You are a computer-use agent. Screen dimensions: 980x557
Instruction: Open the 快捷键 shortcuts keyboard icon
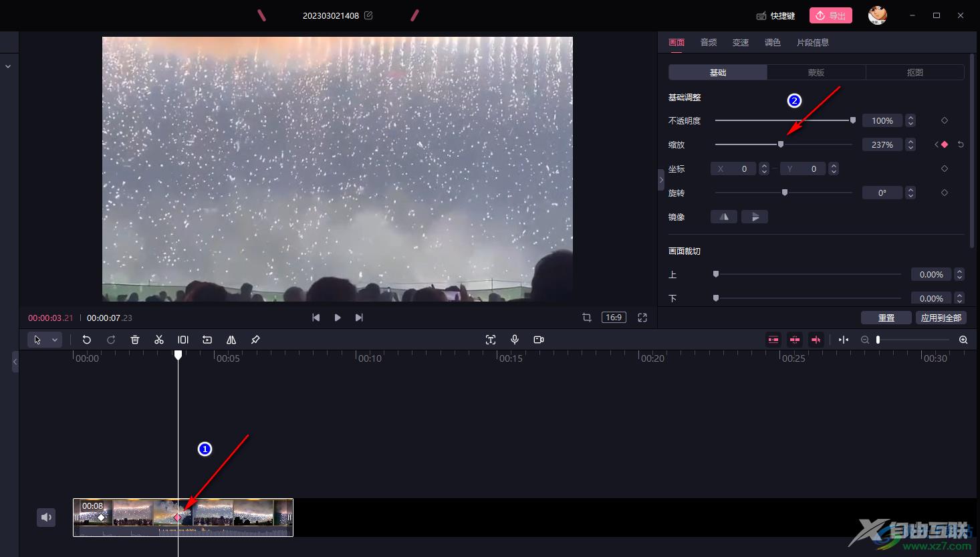pyautogui.click(x=761, y=15)
